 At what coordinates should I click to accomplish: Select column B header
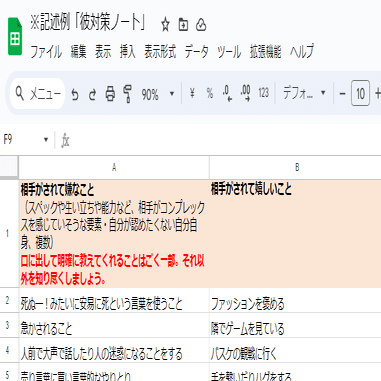click(x=295, y=167)
